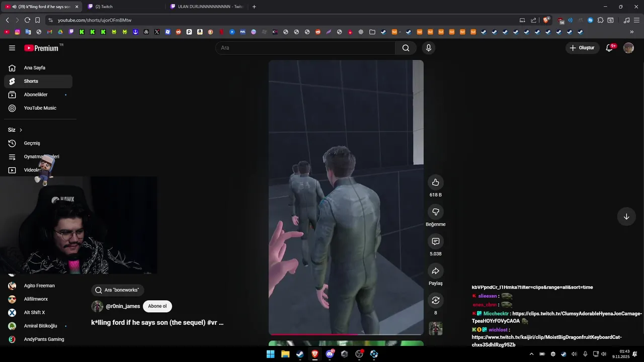Open Agito Freeman subscription
This screenshot has height=362, width=644.
(38, 286)
